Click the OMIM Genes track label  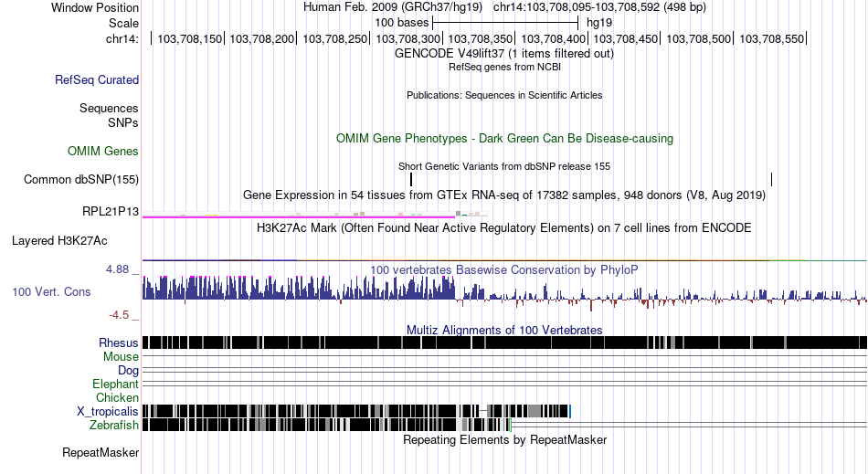[x=103, y=151]
